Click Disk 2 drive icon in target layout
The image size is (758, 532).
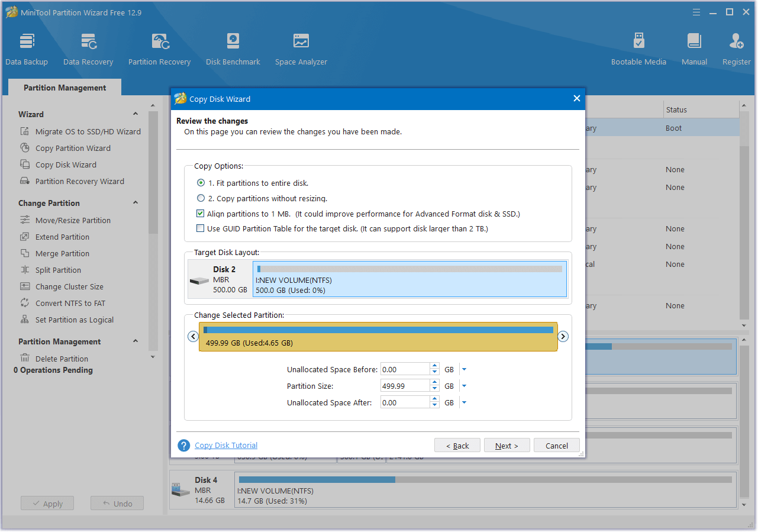(199, 280)
